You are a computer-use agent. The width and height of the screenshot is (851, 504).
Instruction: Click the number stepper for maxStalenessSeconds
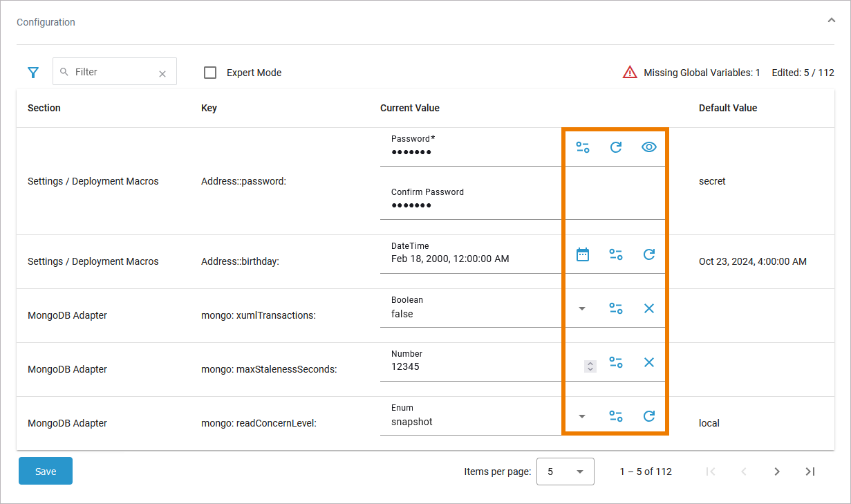click(x=590, y=366)
